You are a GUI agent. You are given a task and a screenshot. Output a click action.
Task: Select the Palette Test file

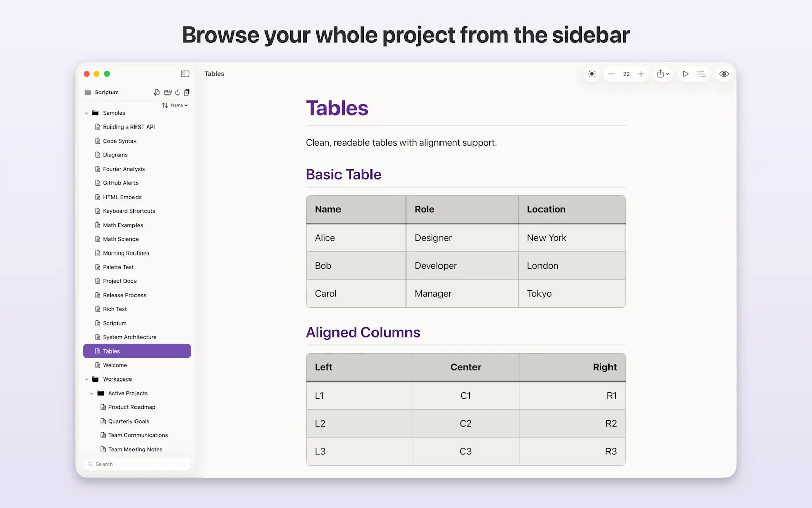pos(137,267)
